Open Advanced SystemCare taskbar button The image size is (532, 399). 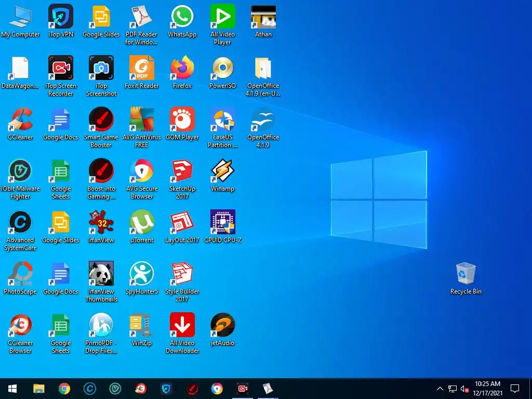89,389
